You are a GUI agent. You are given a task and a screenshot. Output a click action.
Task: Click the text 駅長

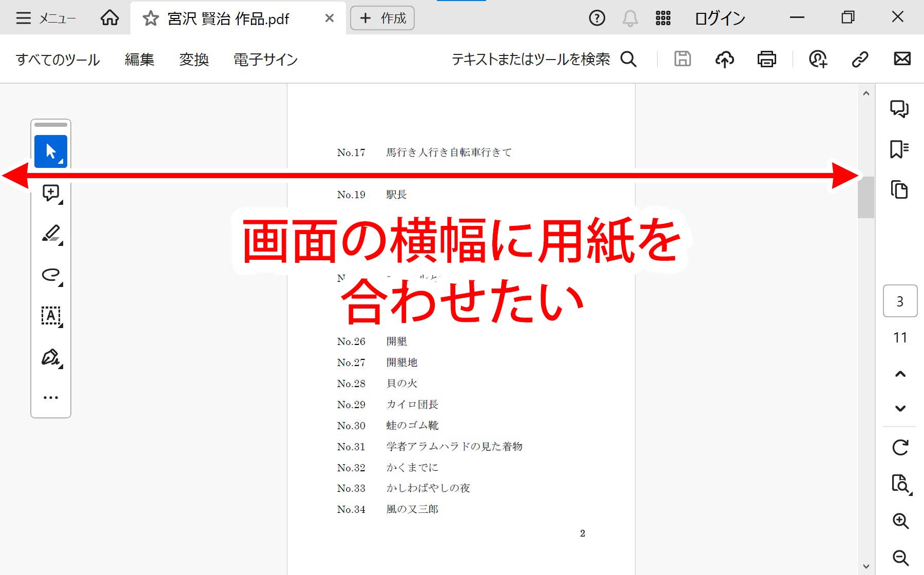396,195
